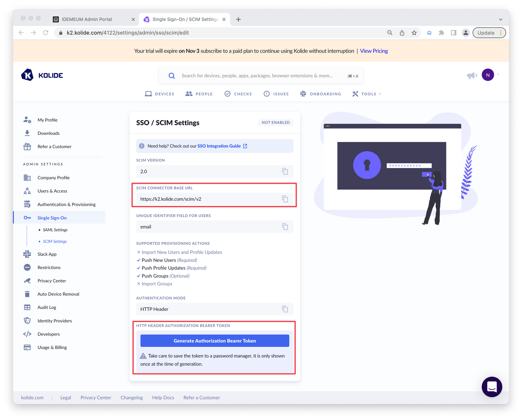This screenshot has width=522, height=420.
Task: Open the Onboarding section
Action: (321, 94)
